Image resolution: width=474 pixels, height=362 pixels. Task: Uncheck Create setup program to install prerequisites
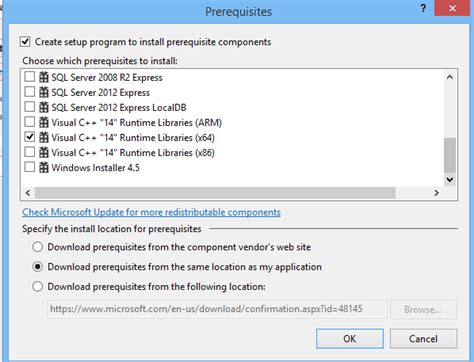click(25, 42)
